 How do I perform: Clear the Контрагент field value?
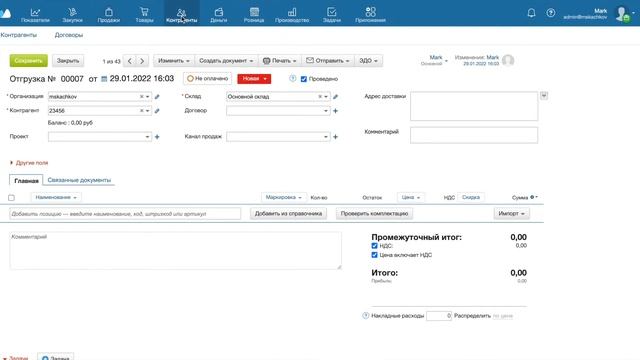click(x=141, y=111)
